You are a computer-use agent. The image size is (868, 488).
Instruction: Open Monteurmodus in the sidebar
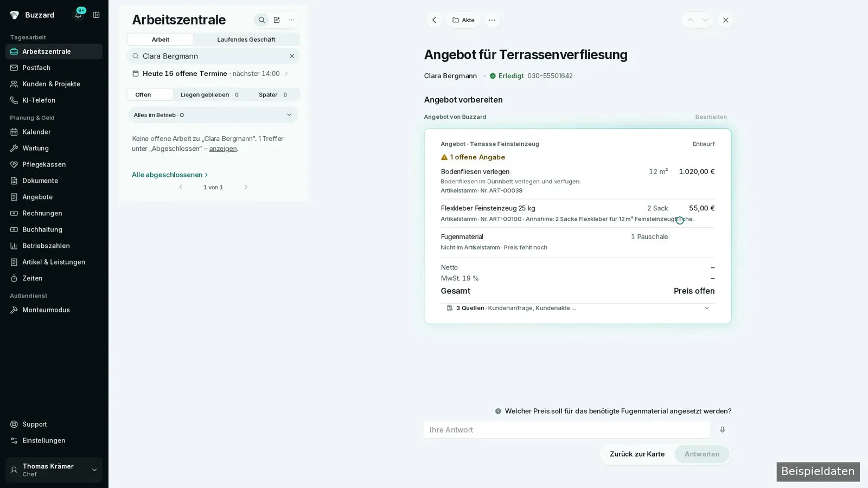54,310
